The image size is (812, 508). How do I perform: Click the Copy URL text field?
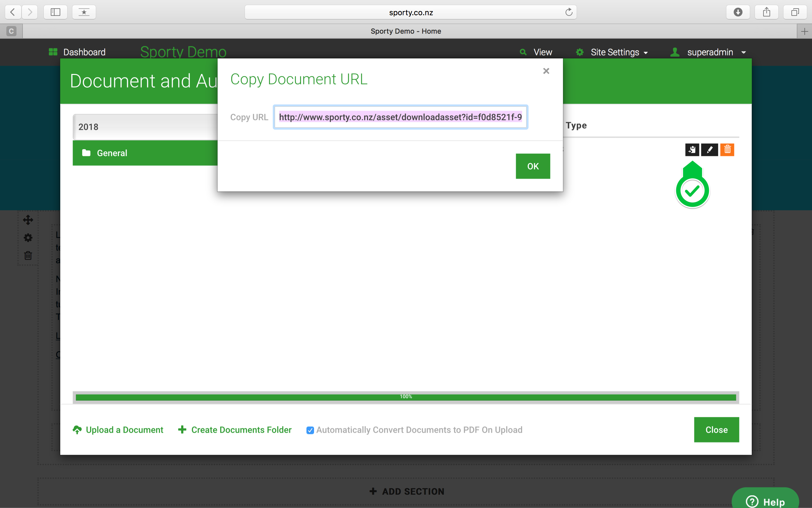coord(400,117)
